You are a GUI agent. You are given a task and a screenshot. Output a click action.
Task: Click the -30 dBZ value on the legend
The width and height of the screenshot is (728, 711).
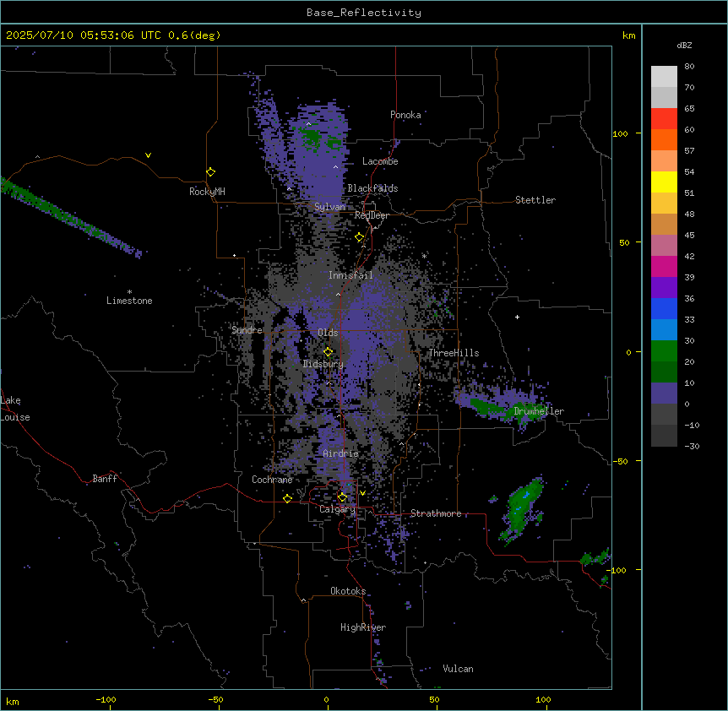(x=692, y=446)
